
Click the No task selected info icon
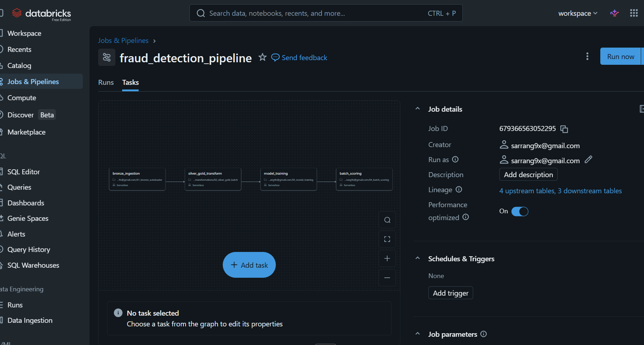(118, 313)
